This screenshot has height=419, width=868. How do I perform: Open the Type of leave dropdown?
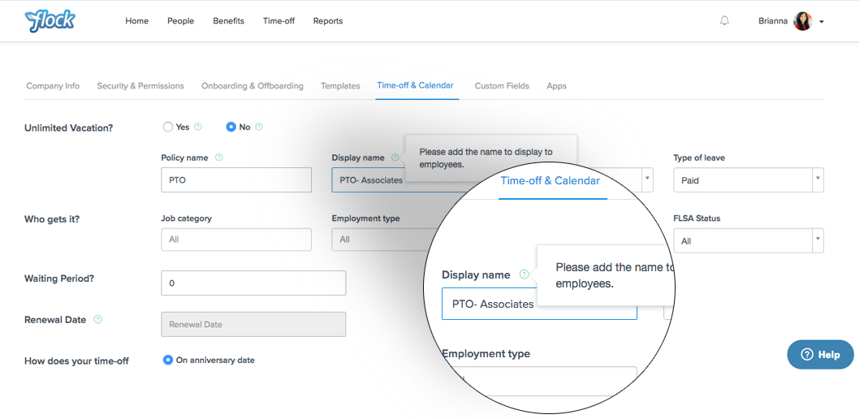tap(749, 180)
